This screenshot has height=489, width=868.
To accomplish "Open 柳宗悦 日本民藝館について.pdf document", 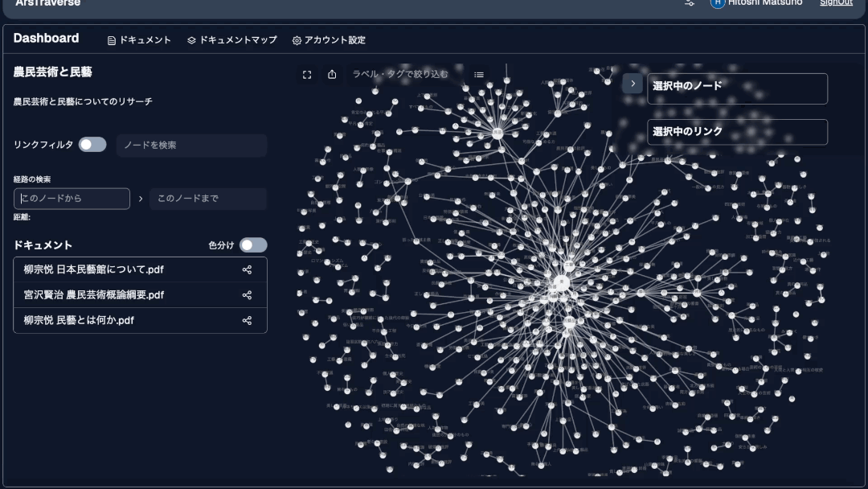I will [94, 270].
